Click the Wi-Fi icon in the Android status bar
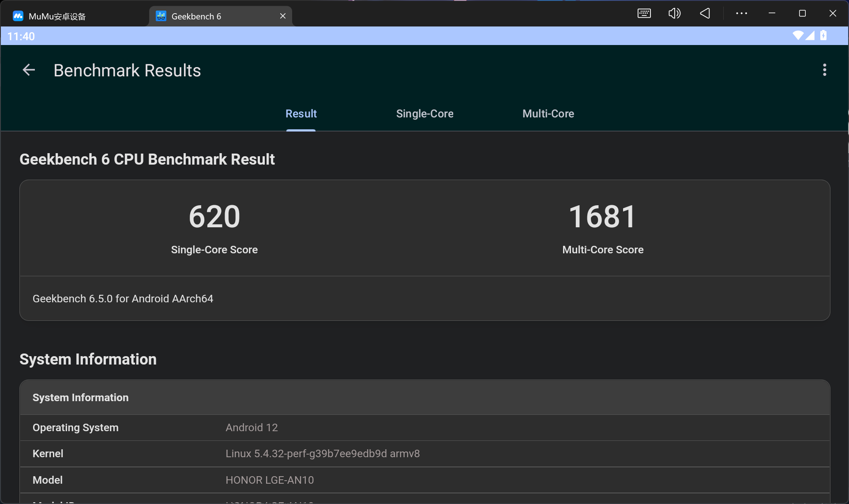The height and width of the screenshot is (504, 849). (x=798, y=35)
